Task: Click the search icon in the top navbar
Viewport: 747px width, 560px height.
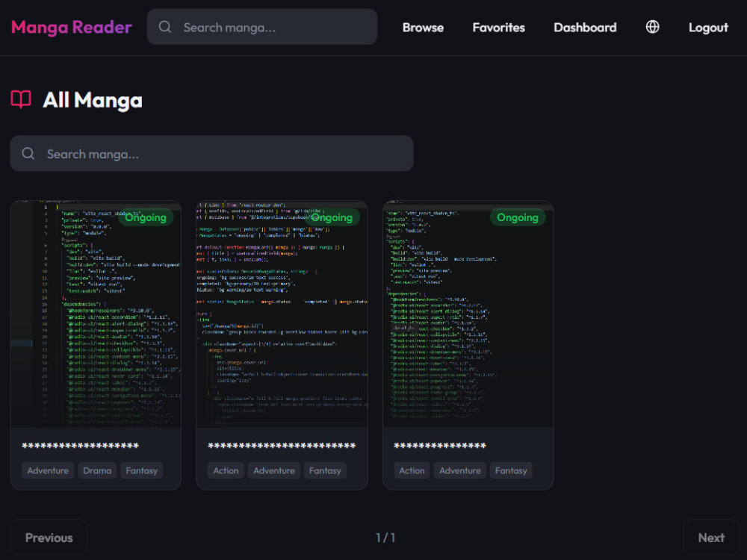Action: (x=165, y=27)
